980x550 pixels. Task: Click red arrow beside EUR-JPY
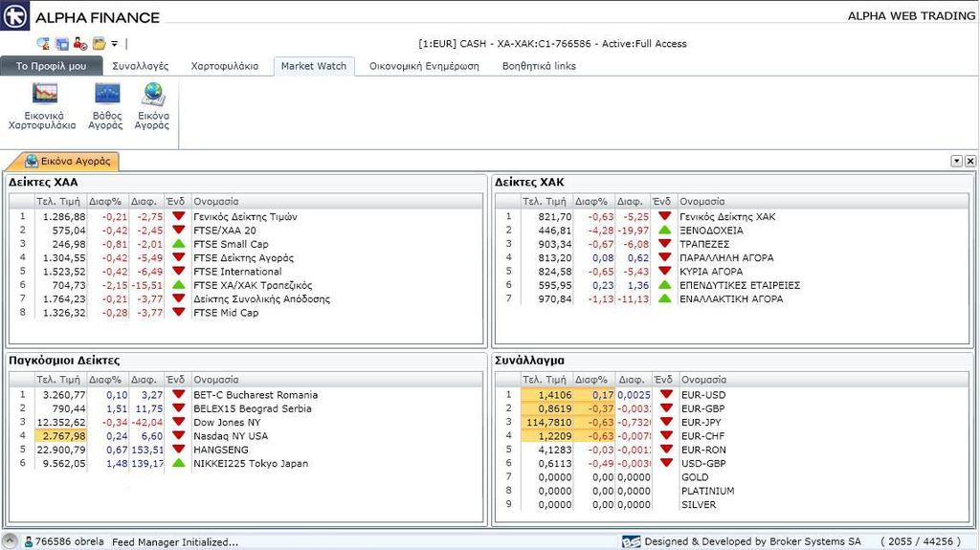click(666, 422)
